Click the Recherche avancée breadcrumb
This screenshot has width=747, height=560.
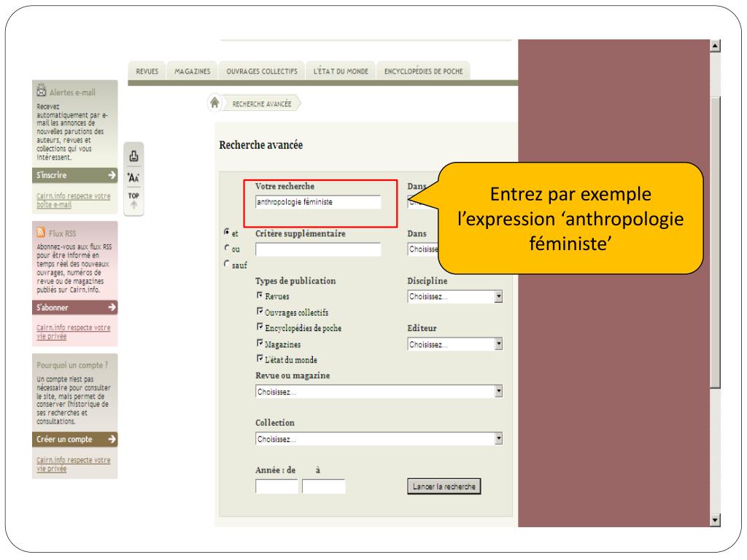coord(262,104)
